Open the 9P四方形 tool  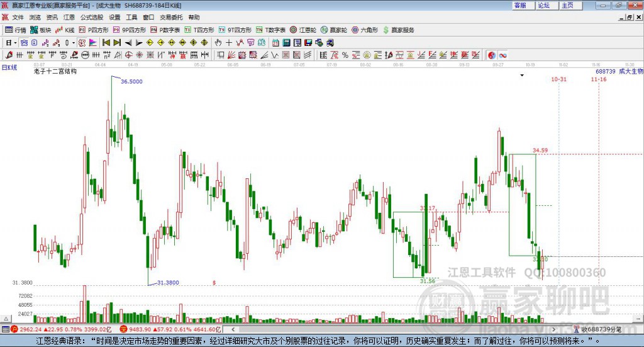tap(129, 30)
